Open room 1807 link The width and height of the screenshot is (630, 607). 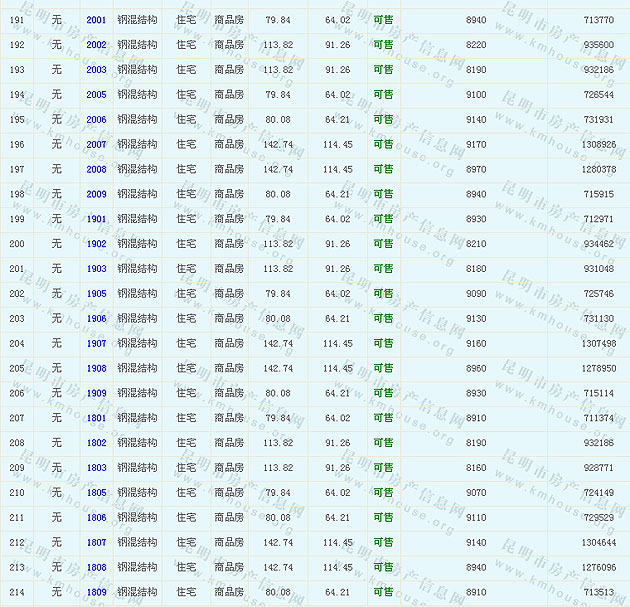pyautogui.click(x=96, y=542)
